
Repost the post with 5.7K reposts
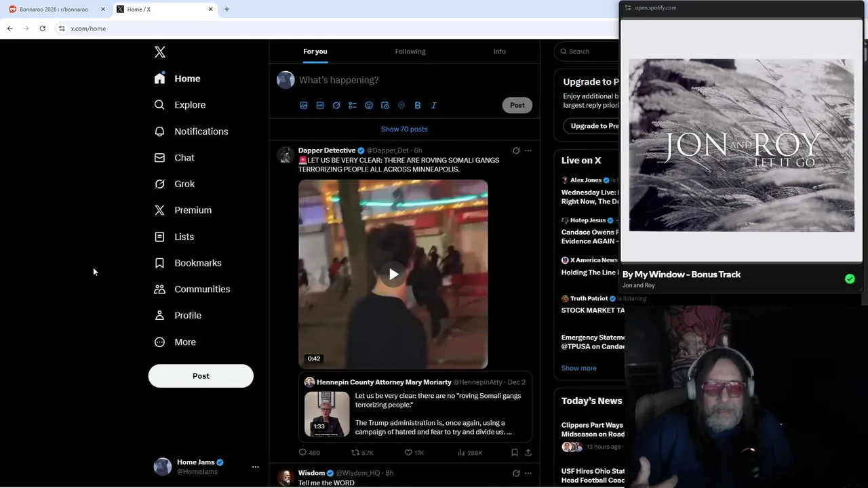362,453
